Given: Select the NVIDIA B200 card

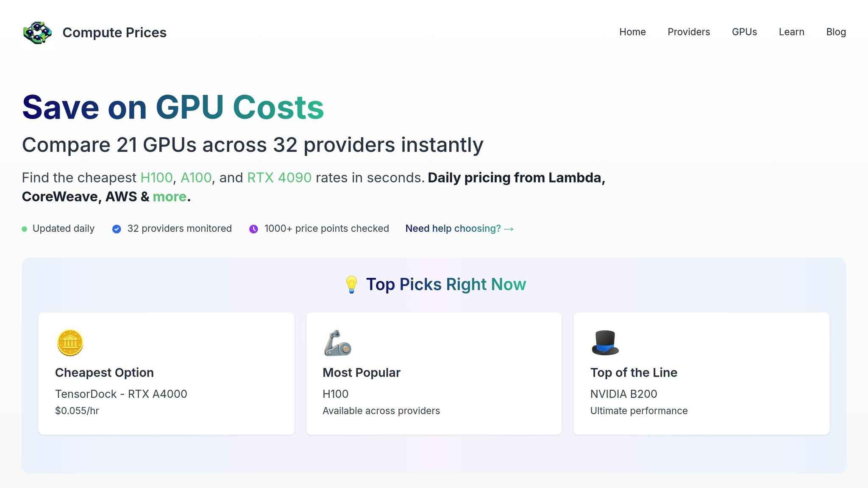Looking at the screenshot, I should pyautogui.click(x=701, y=373).
